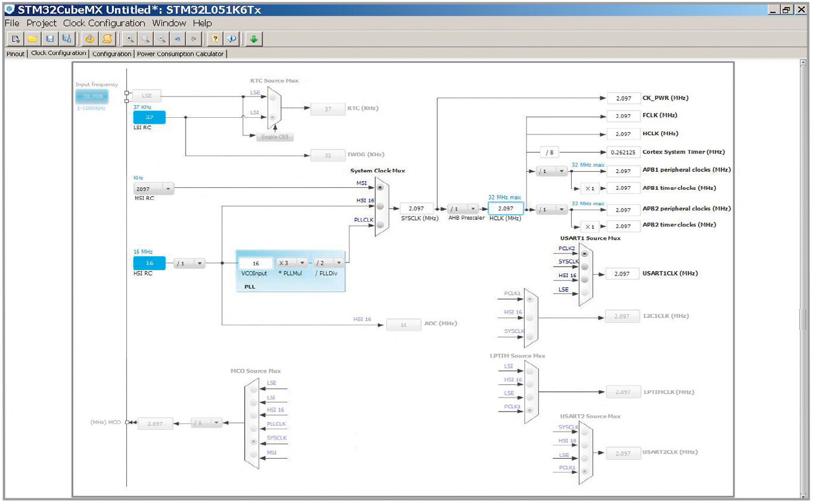Select HSI 16 in the System Clock Mux
Viewport: 813px width, 504px height.
[380, 206]
